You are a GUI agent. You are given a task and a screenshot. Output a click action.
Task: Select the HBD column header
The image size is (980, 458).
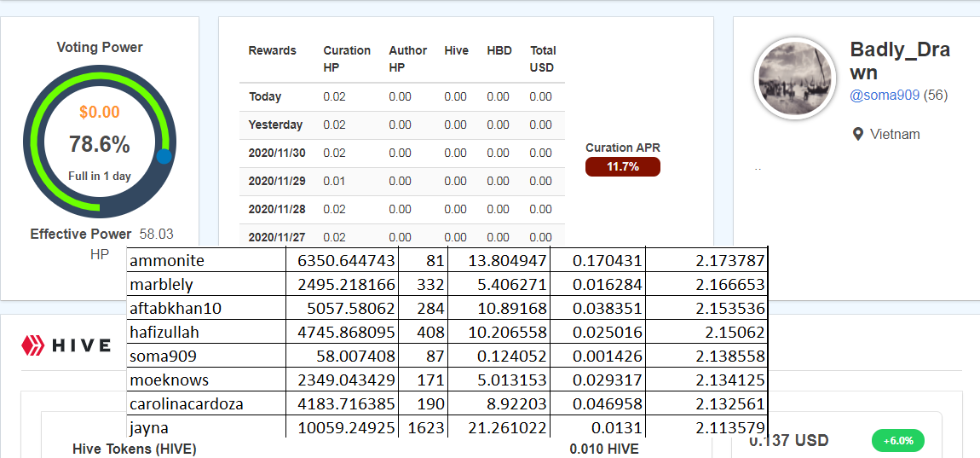coord(498,50)
